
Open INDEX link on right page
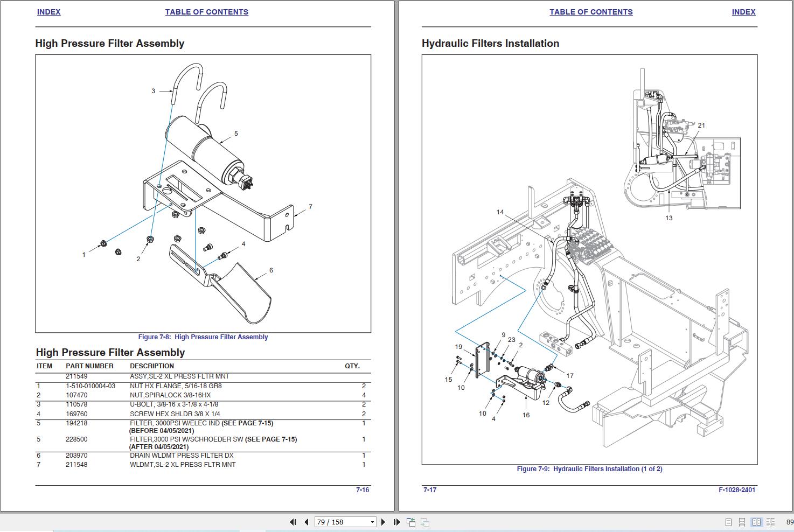(743, 12)
